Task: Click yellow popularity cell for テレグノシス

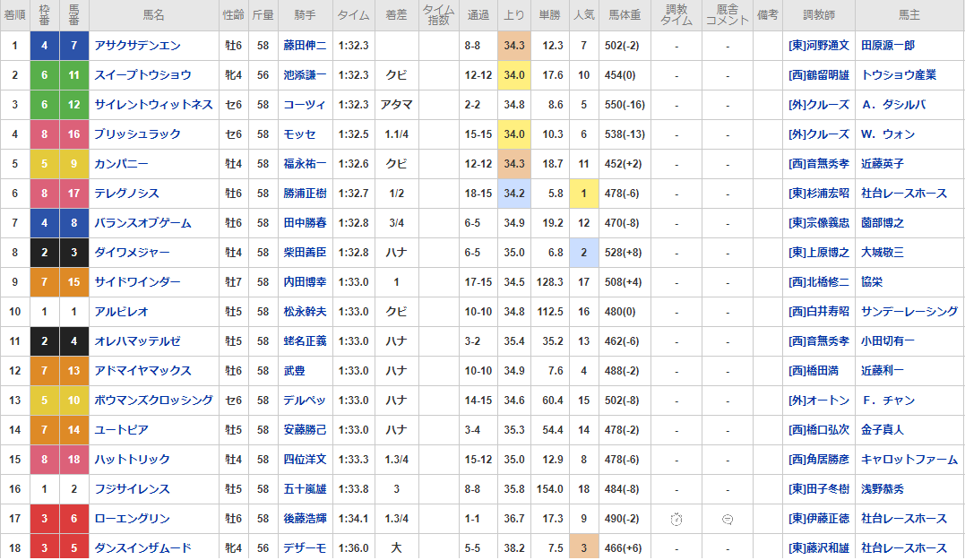Action: [583, 194]
